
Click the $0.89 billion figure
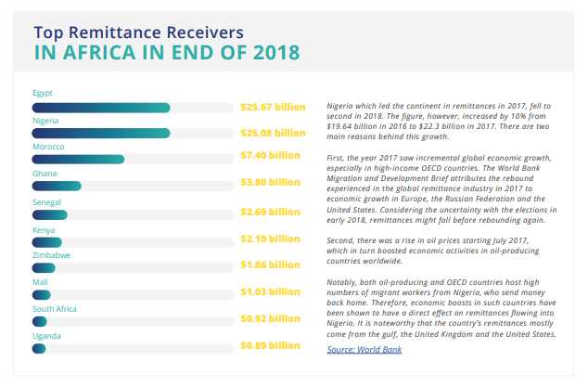[x=270, y=346]
